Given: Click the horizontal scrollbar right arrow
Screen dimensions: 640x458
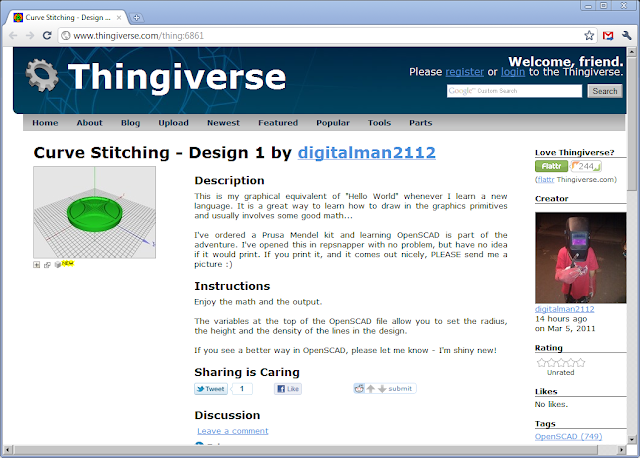Looking at the screenshot, I should [621, 450].
